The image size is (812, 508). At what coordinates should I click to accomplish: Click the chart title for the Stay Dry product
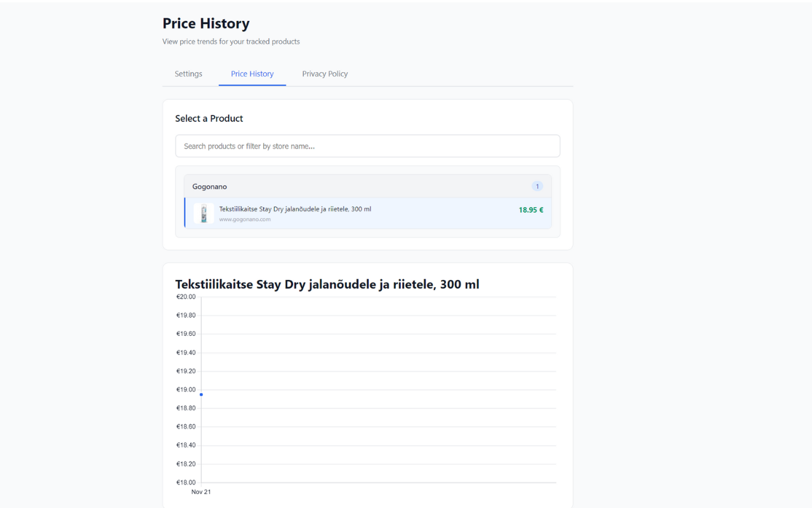pyautogui.click(x=327, y=284)
